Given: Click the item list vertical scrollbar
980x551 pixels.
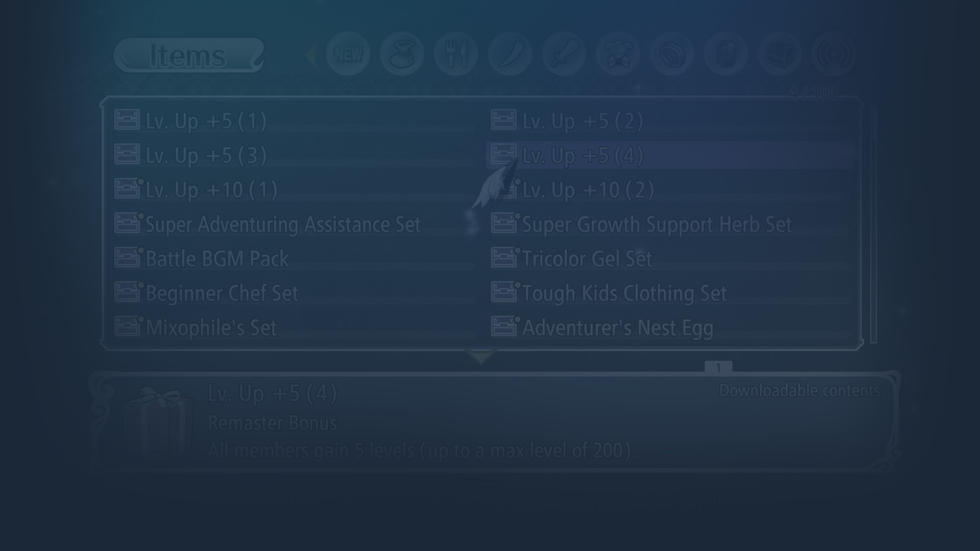Looking at the screenshot, I should click(x=873, y=224).
